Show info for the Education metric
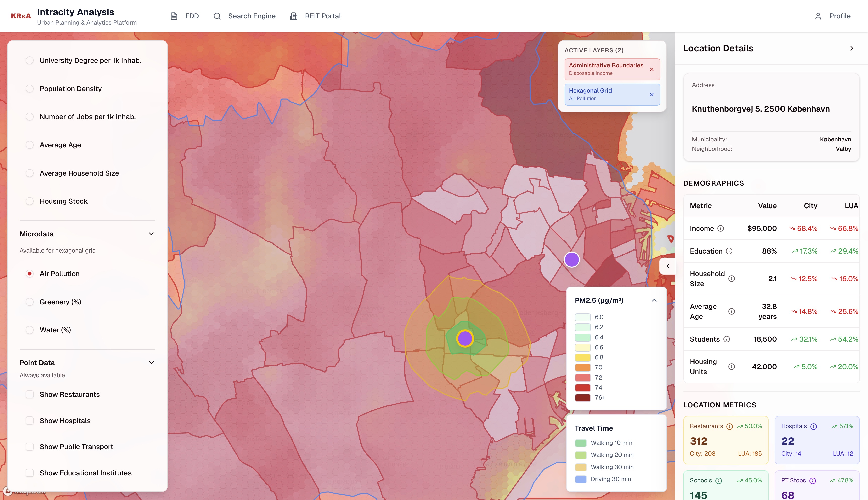This screenshot has height=500, width=868. [729, 251]
